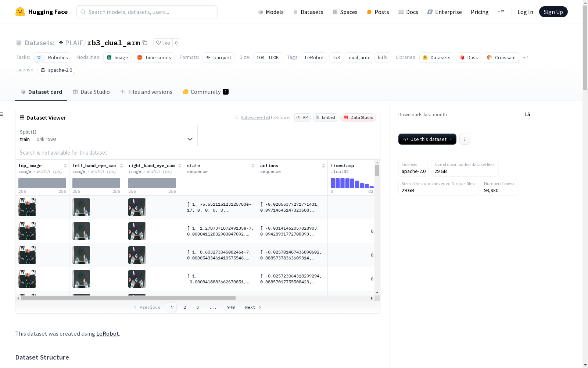Select the parquet format tag
Image resolution: width=588 pixels, height=368 pixels.
218,57
